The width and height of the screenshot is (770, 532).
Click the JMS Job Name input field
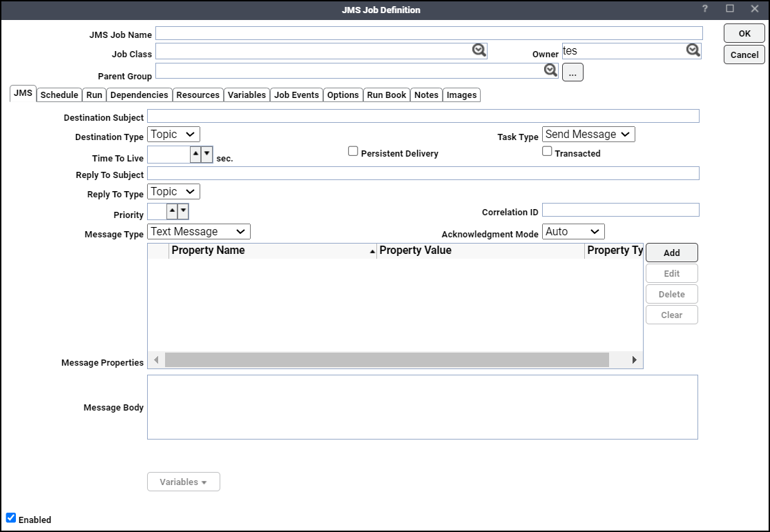coord(429,33)
